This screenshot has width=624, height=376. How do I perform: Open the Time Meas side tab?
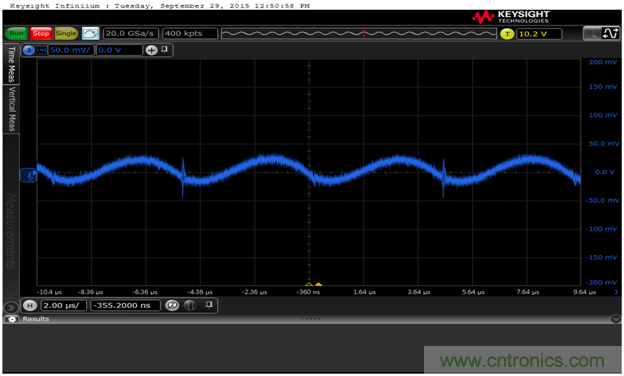(11, 64)
